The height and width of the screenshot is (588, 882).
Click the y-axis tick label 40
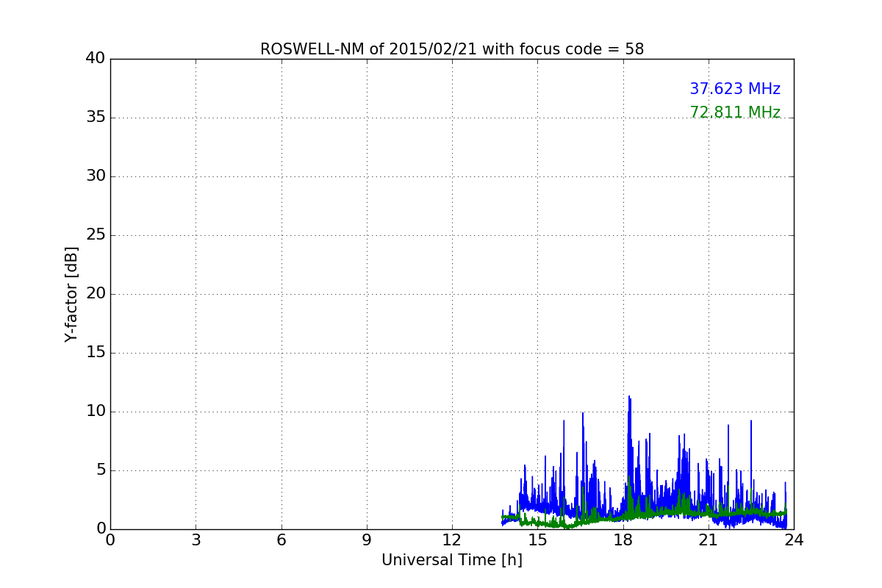(96, 59)
